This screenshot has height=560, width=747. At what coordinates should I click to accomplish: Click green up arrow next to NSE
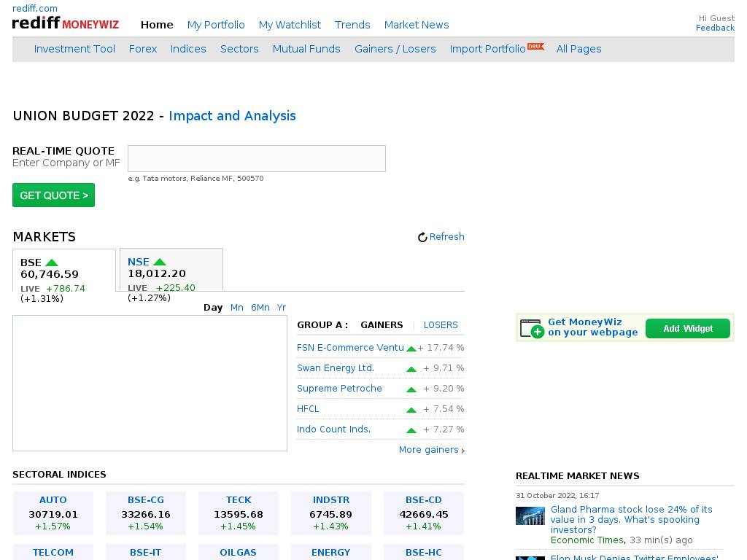[x=160, y=262]
